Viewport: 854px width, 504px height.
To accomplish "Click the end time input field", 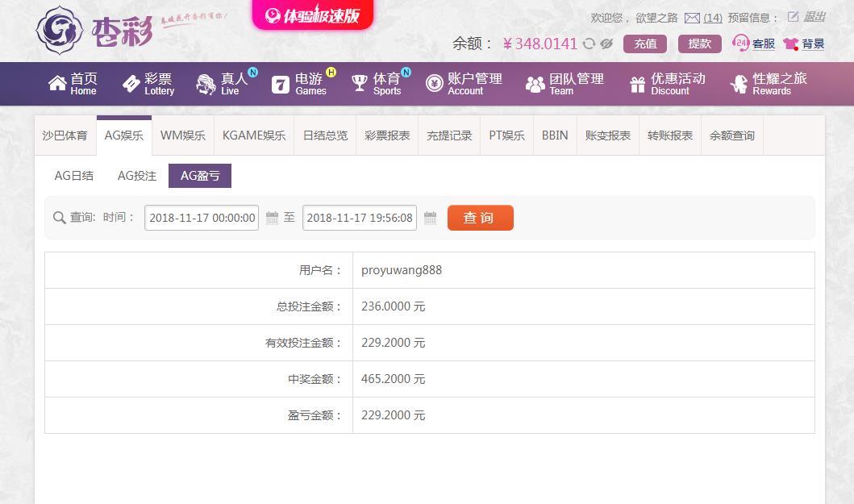I will (360, 218).
